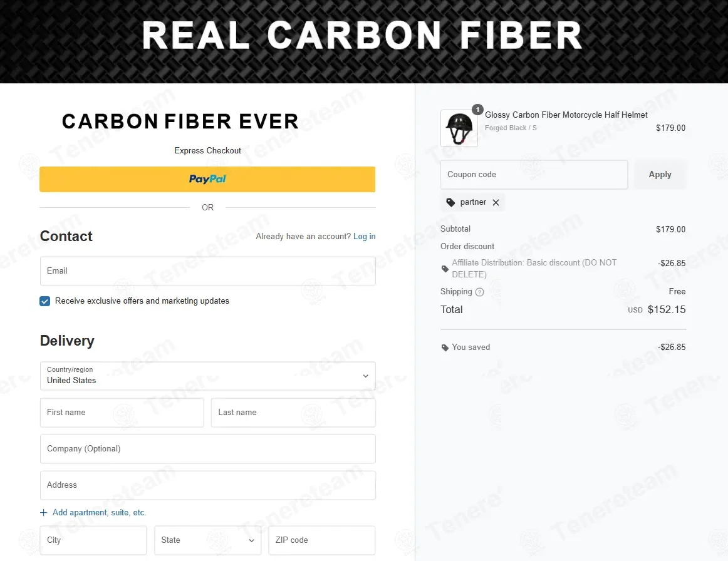Remove the partner coupon tag
The width and height of the screenshot is (728, 561).
coord(496,202)
